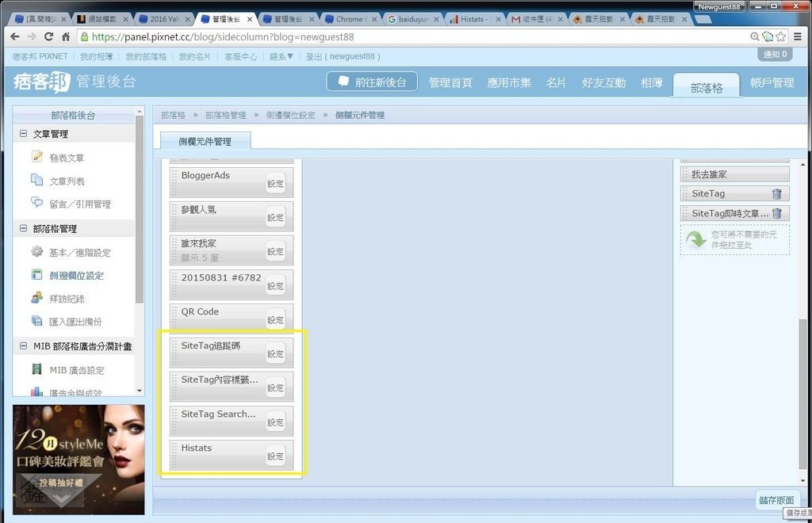Screen dimensions: 812x523
Task: Select the 側欄元件管理 tab
Action: [x=205, y=141]
